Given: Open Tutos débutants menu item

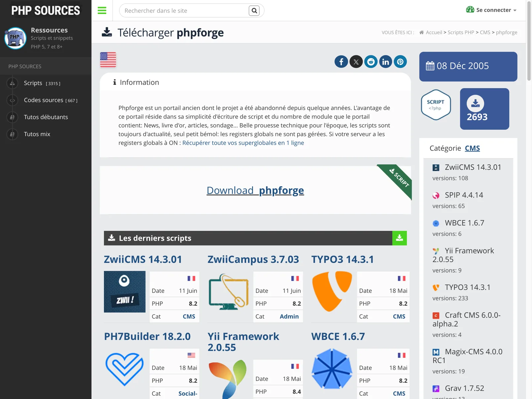Looking at the screenshot, I should pyautogui.click(x=46, y=117).
